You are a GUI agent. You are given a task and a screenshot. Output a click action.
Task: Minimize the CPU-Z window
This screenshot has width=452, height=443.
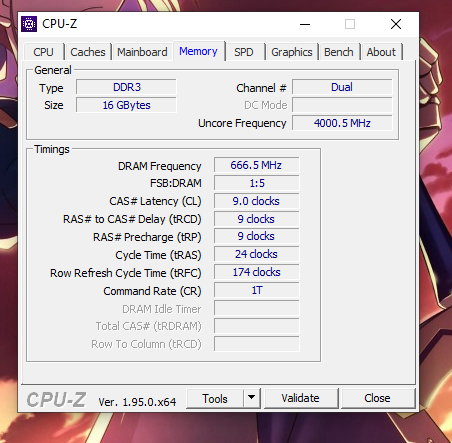(305, 24)
